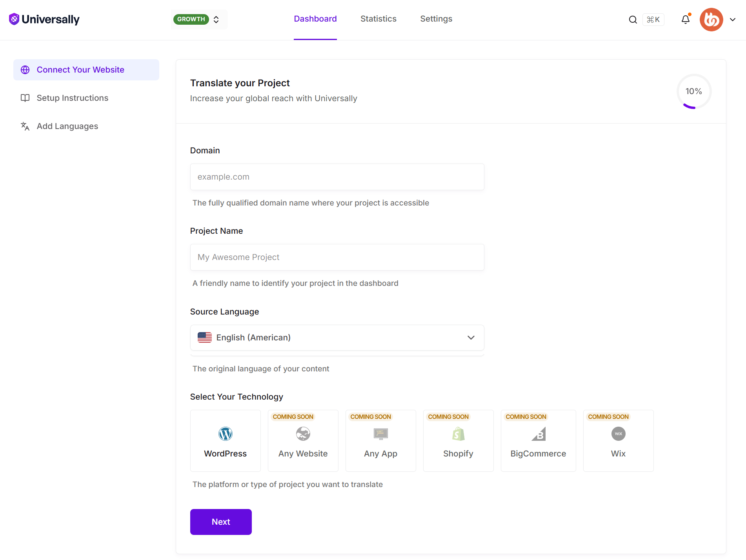The image size is (746, 560).
Task: Click the ⌘K shortcut badge
Action: [653, 20]
